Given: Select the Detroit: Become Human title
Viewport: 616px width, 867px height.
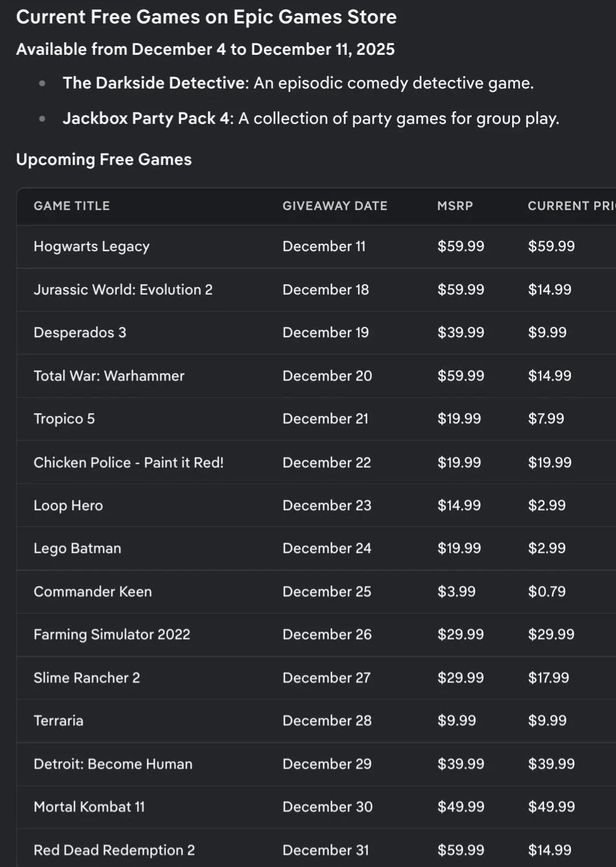Looking at the screenshot, I should tap(113, 764).
